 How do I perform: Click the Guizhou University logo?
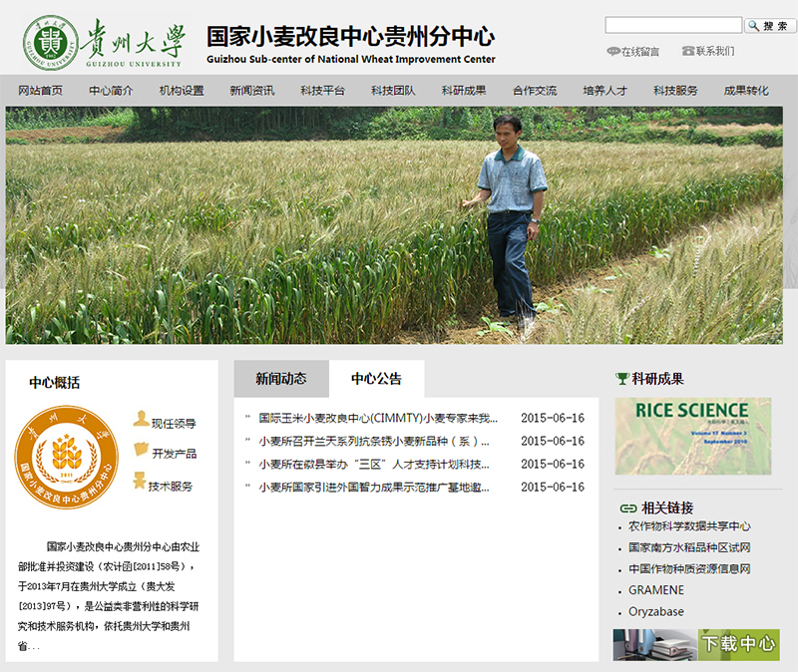point(105,42)
